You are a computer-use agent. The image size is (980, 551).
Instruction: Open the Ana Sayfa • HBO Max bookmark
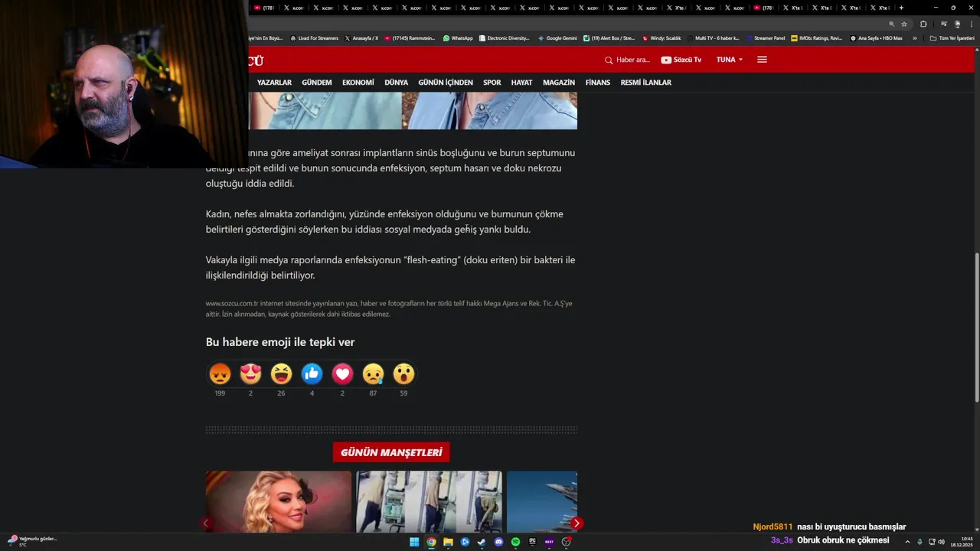pos(876,38)
